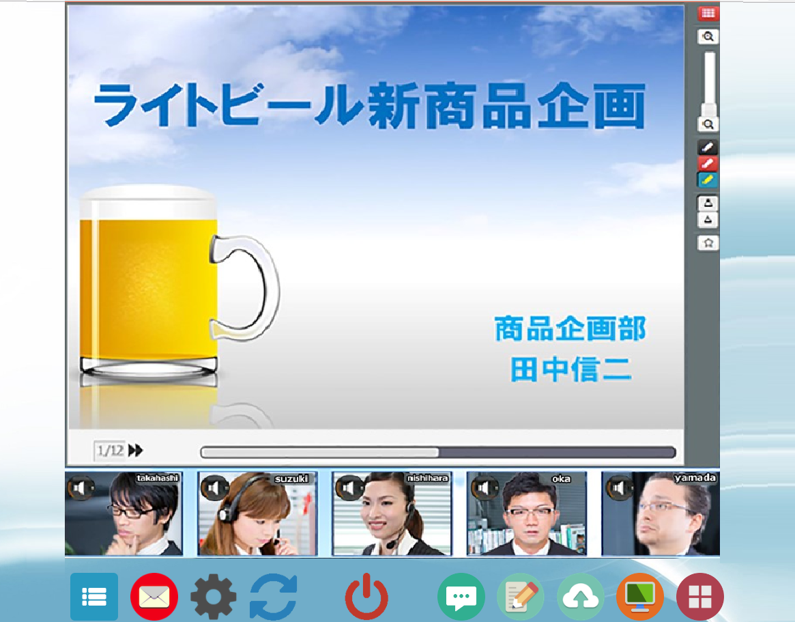Select the black pen tool
The width and height of the screenshot is (795, 622).
pyautogui.click(x=708, y=147)
